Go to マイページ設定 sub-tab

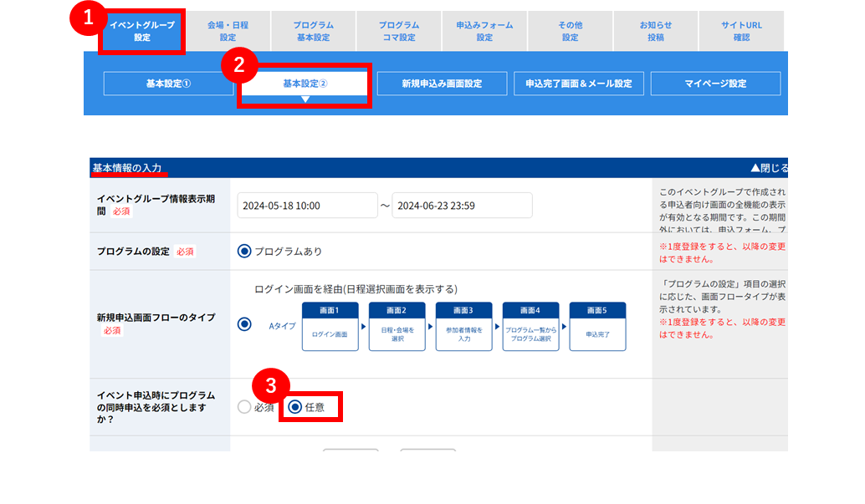pos(715,84)
